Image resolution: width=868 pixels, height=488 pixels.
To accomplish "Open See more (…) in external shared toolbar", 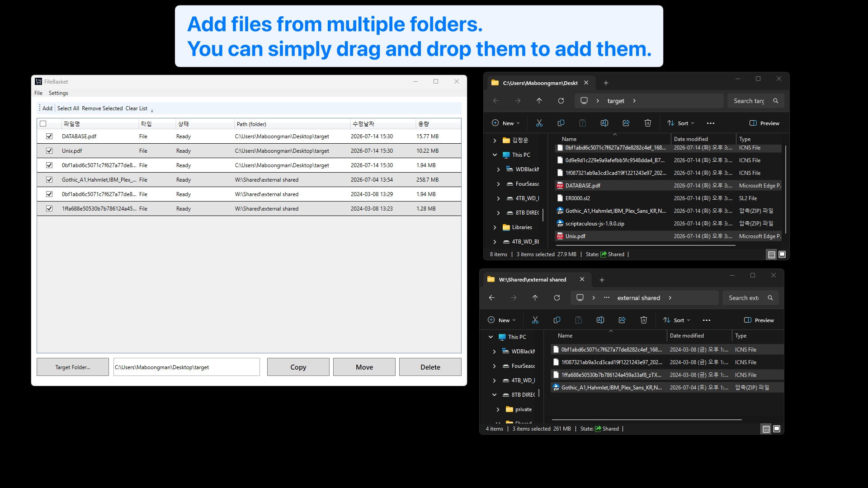I will (x=707, y=320).
